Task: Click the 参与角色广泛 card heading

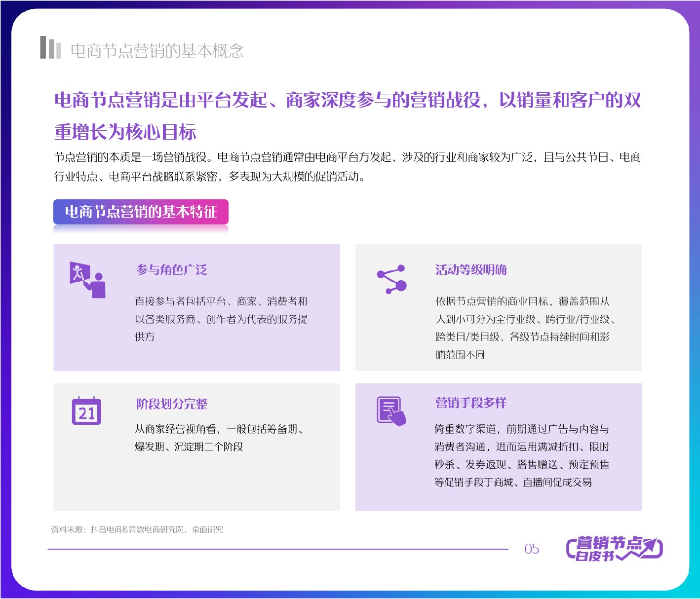Action: click(172, 269)
